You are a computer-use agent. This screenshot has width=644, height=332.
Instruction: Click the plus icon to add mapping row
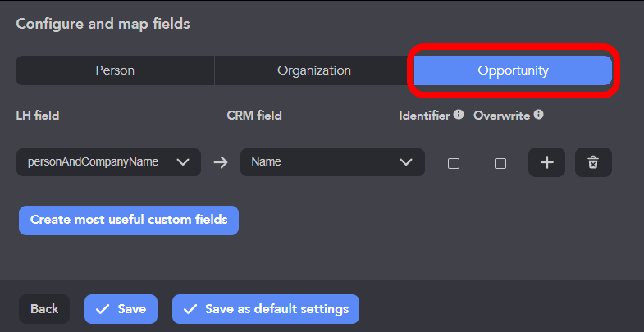click(x=547, y=162)
